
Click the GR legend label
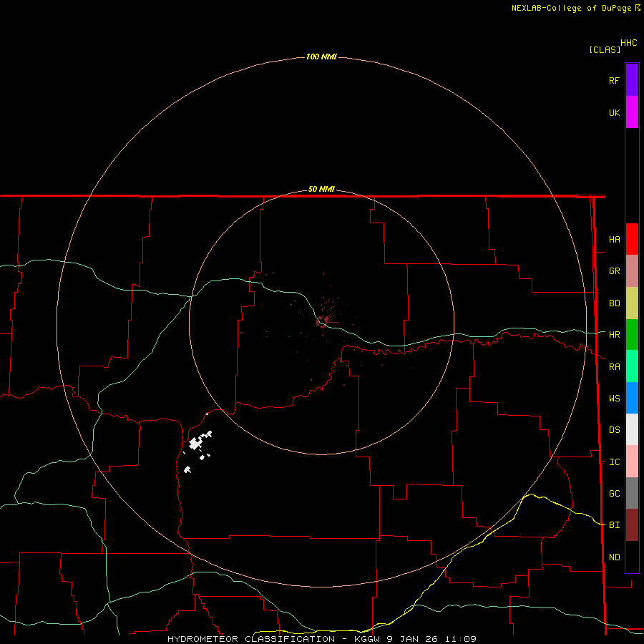614,271
